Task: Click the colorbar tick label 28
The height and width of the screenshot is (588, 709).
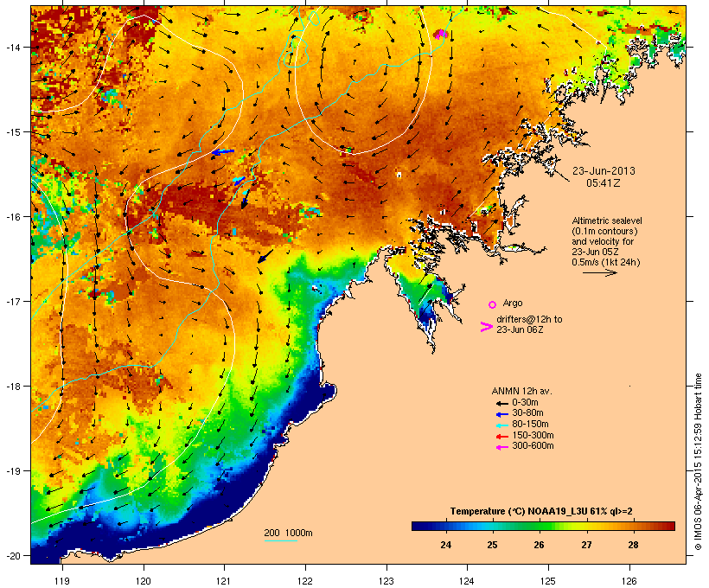Action: [633, 545]
